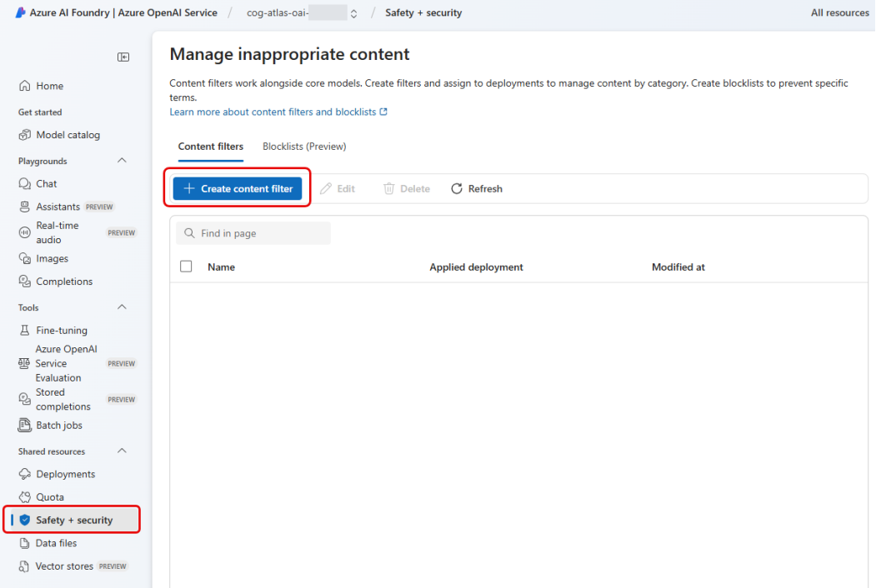Open Real-time audio label in sidebar
Image resolution: width=876 pixels, height=588 pixels.
click(58, 232)
